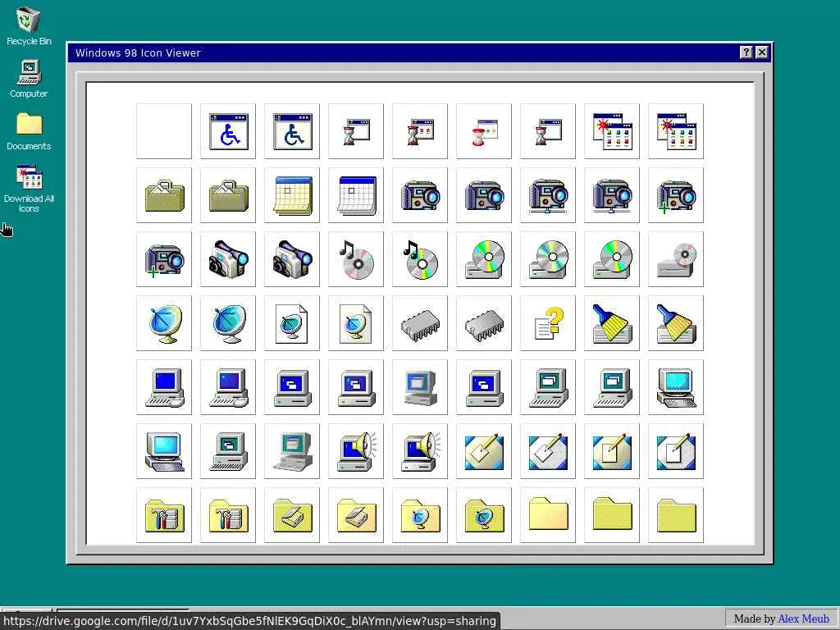Select the first folder with tools and server icon
The width and height of the screenshot is (840, 630).
[x=164, y=515]
